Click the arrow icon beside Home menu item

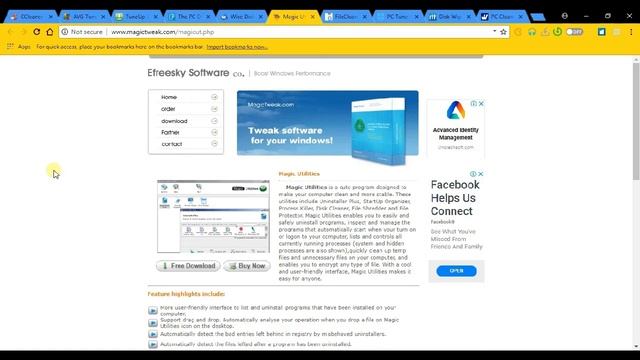[x=214, y=97]
